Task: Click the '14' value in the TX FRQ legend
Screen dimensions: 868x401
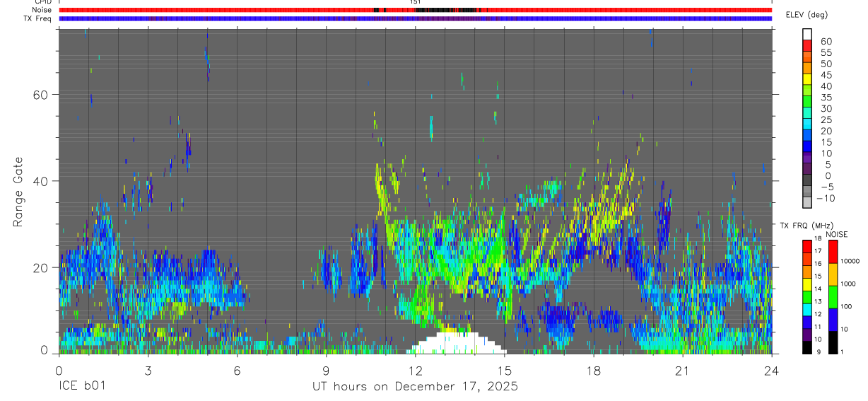Action: 818,289
